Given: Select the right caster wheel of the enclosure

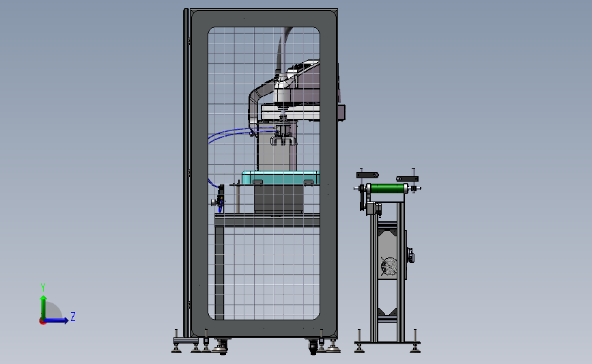Looking at the screenshot, I should click(313, 346).
